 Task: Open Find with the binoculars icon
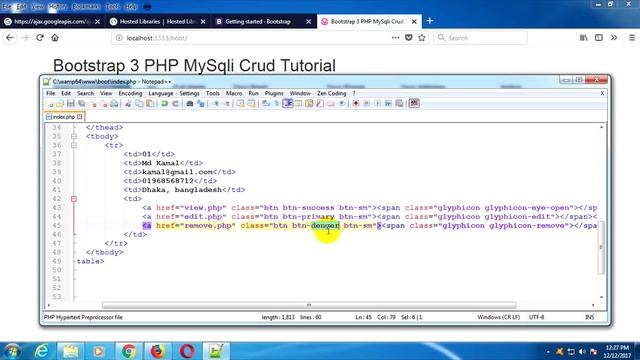[189, 104]
